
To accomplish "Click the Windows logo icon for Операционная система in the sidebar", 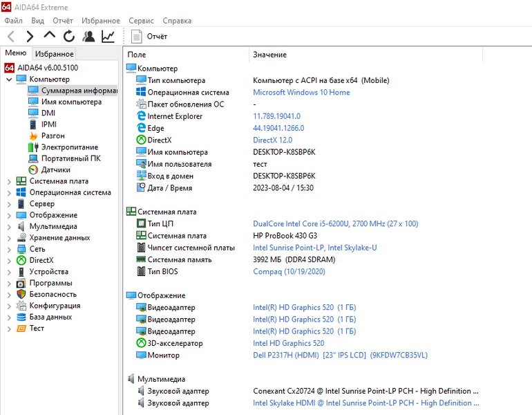I will (21, 192).
